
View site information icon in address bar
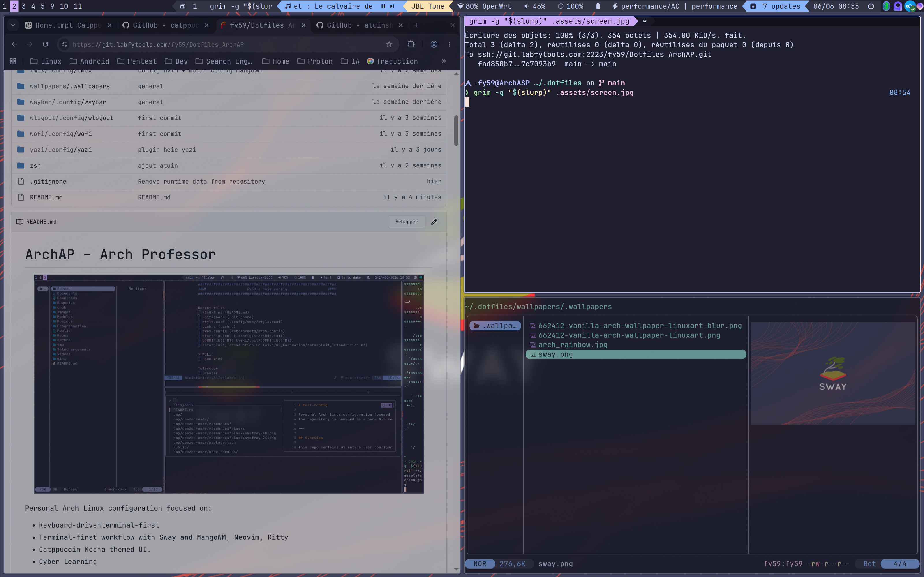click(64, 44)
